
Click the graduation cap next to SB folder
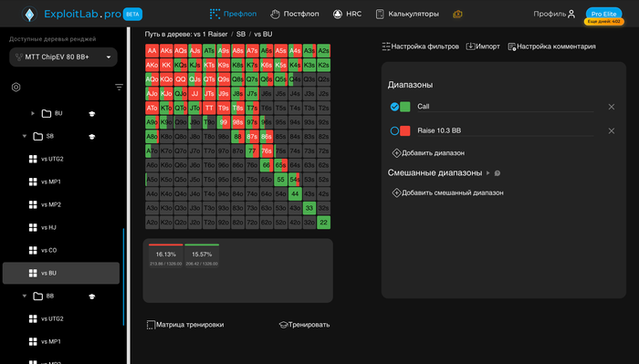[x=91, y=137]
